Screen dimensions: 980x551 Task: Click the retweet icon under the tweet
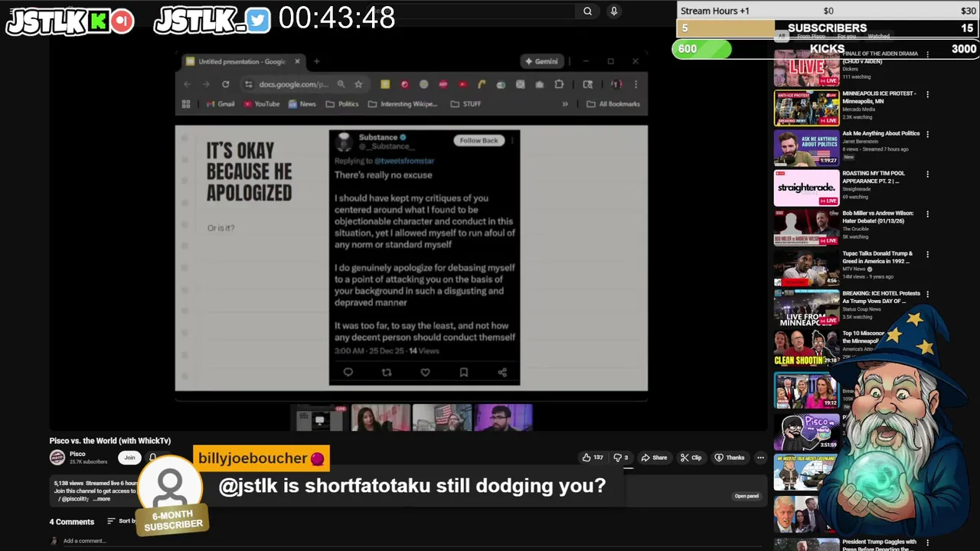[x=387, y=372]
